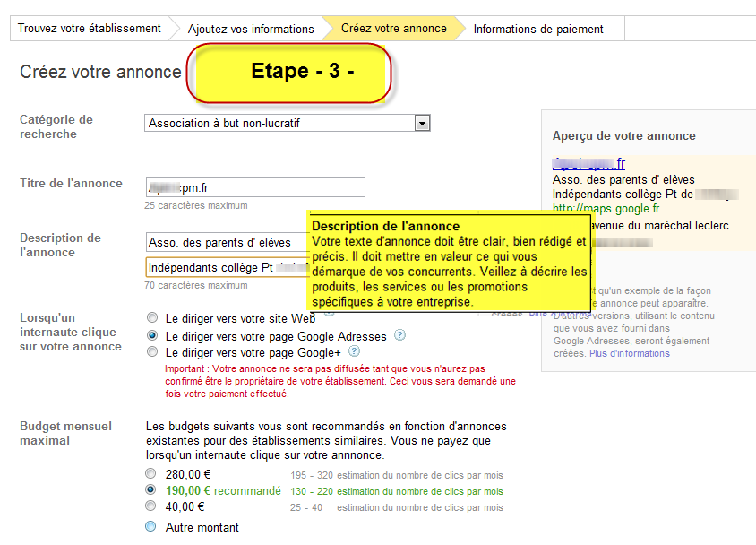Image resolution: width=756 pixels, height=545 pixels.
Task: Open the 'Association à but non-lucratif' category dropdown
Action: click(287, 123)
